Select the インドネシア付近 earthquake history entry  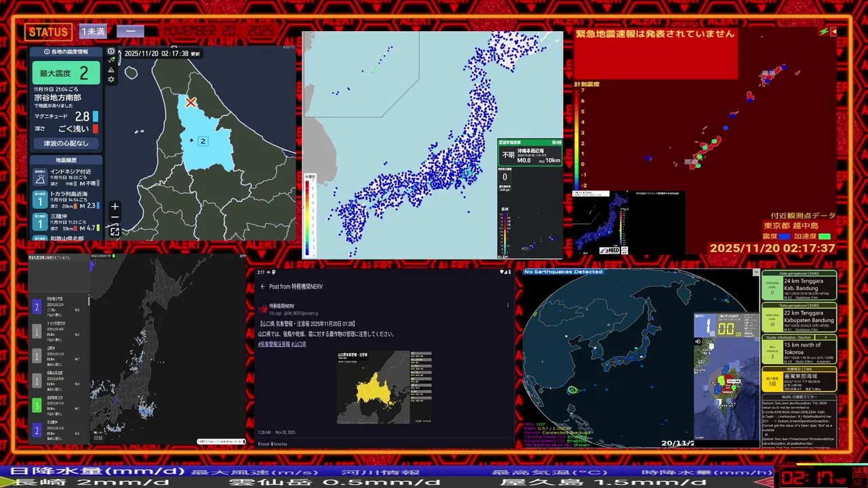click(x=66, y=178)
